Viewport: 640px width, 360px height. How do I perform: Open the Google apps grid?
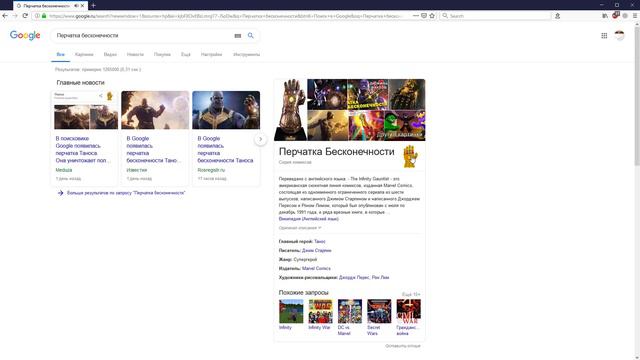tap(604, 36)
